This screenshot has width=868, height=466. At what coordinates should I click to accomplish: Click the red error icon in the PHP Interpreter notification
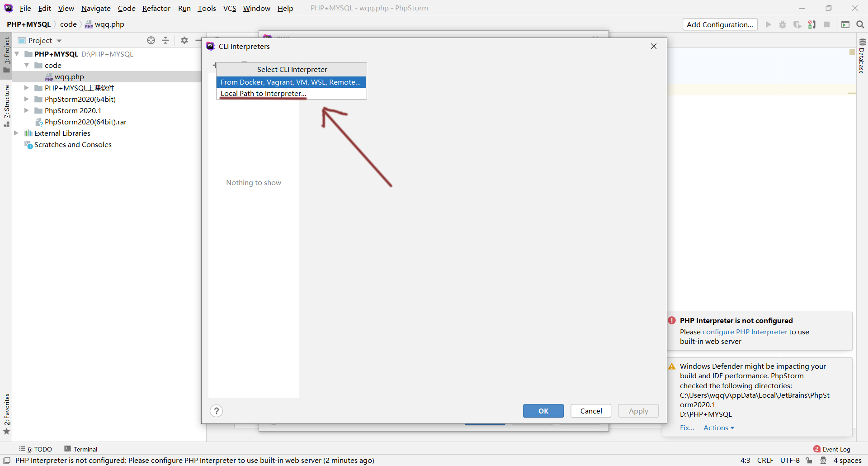pyautogui.click(x=672, y=320)
